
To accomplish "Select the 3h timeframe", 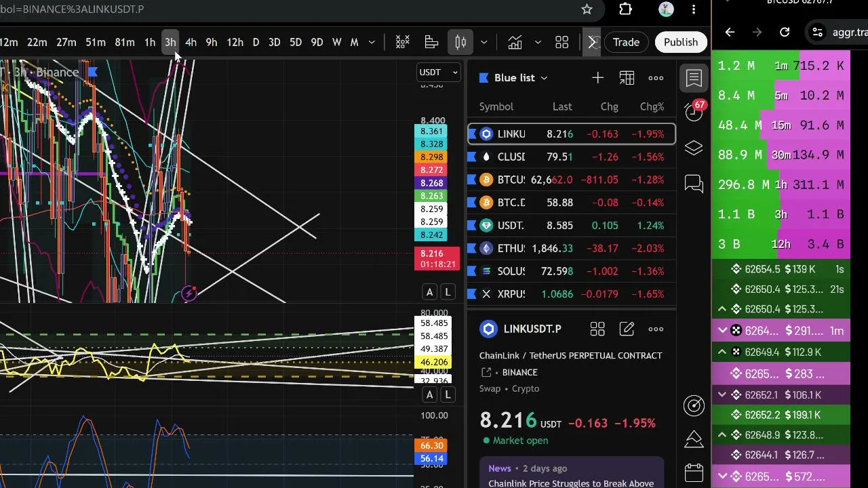I will point(170,43).
